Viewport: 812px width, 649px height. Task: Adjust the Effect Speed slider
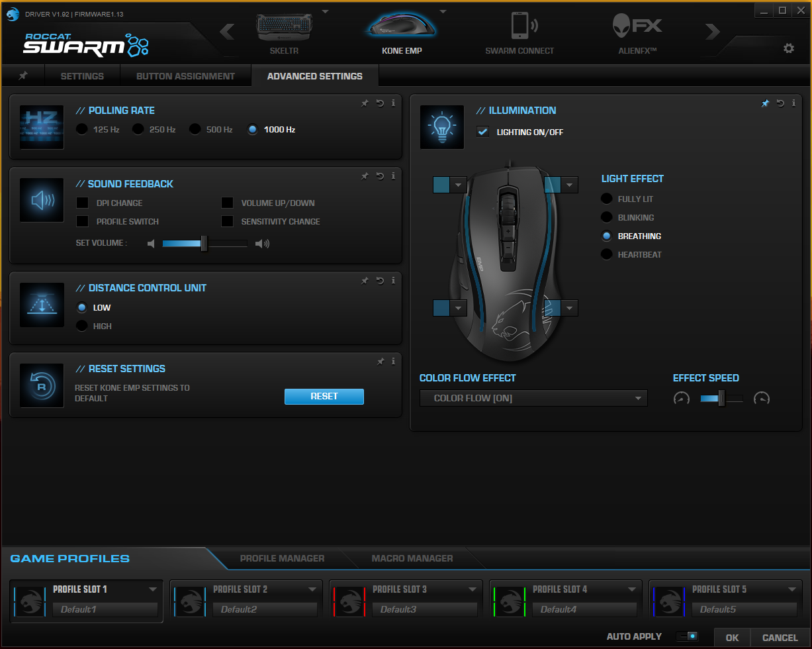[721, 398]
